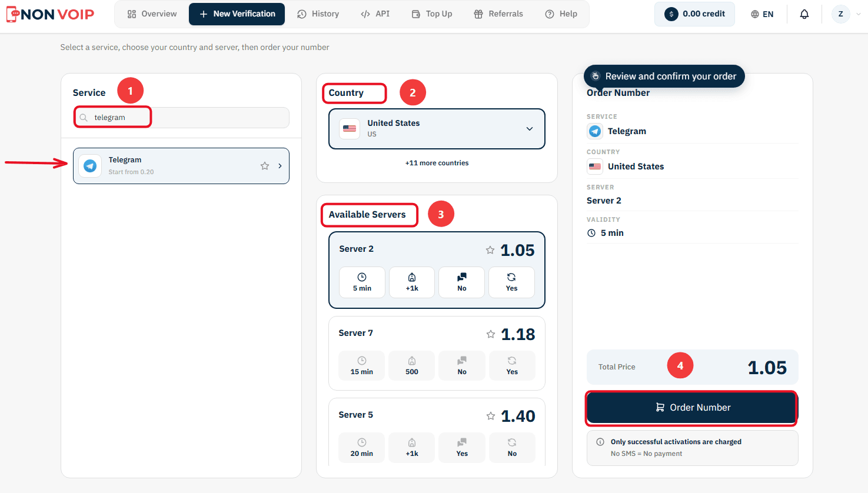This screenshot has height=493, width=868.
Task: Click 'Start from 0.20' under Telegram
Action: coord(131,172)
